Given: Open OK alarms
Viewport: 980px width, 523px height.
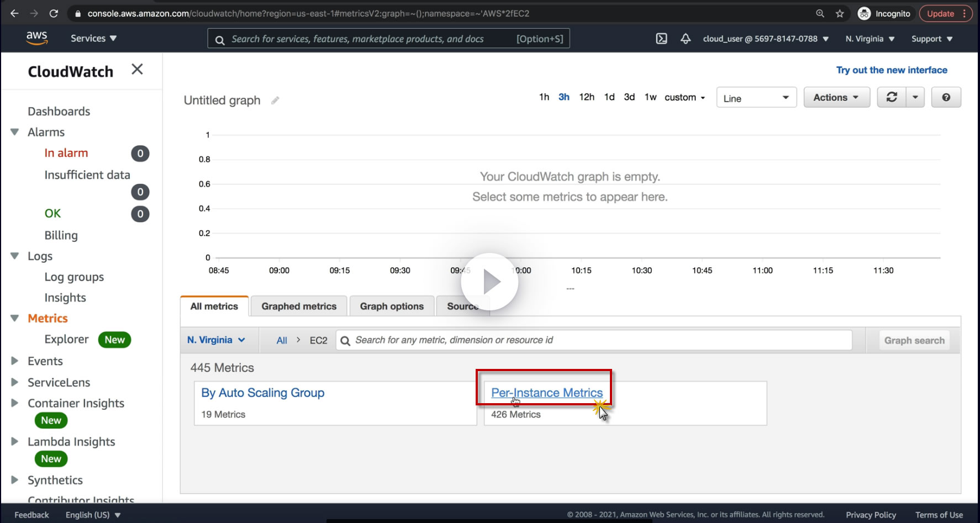Looking at the screenshot, I should (x=52, y=214).
